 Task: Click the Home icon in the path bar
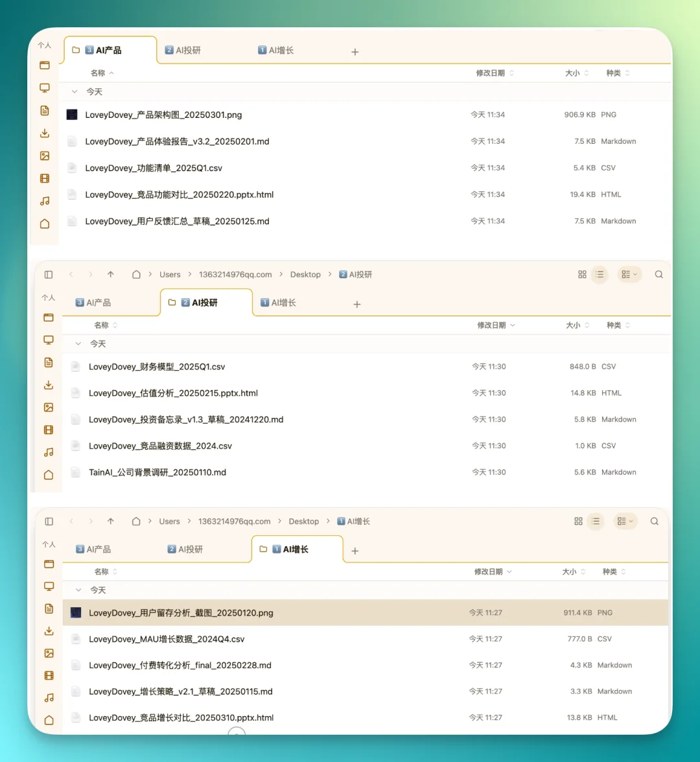point(136,274)
